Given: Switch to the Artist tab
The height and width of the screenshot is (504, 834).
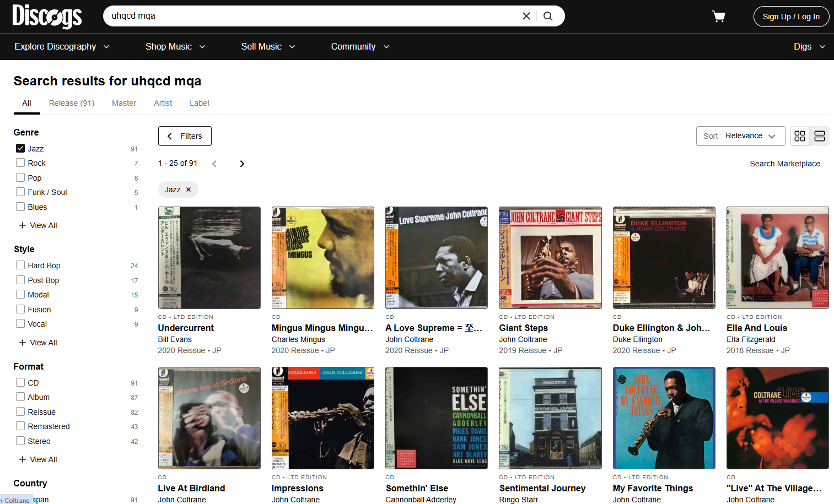Looking at the screenshot, I should pos(163,103).
